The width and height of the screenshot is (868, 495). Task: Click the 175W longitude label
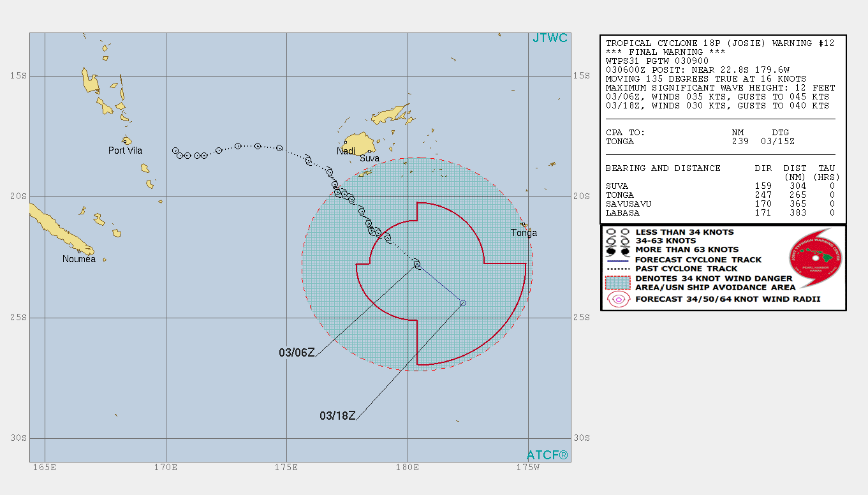(527, 468)
